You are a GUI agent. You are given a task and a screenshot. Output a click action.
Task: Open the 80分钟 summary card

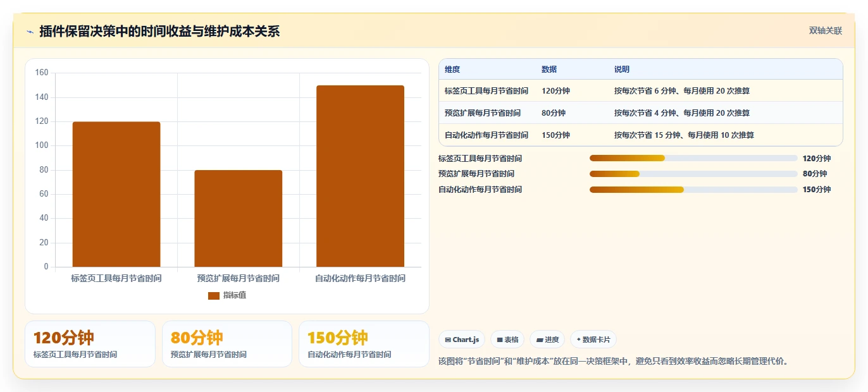[227, 344]
